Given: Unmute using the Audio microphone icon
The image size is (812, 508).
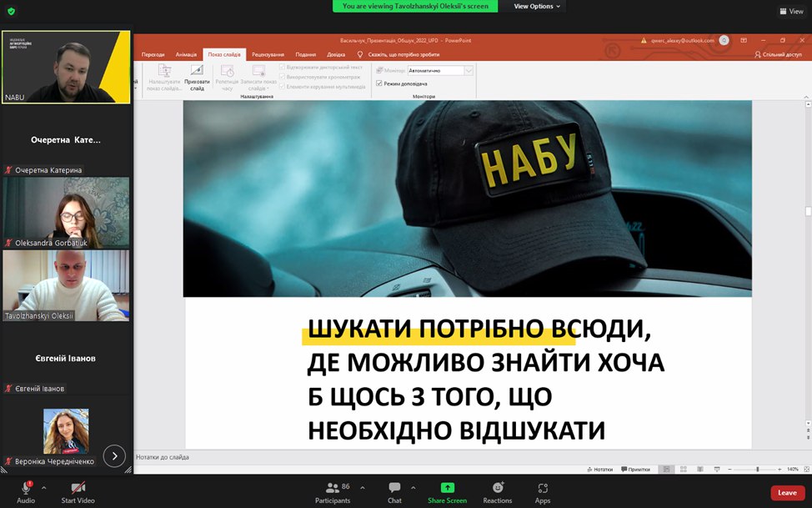Looking at the screenshot, I should [25, 488].
